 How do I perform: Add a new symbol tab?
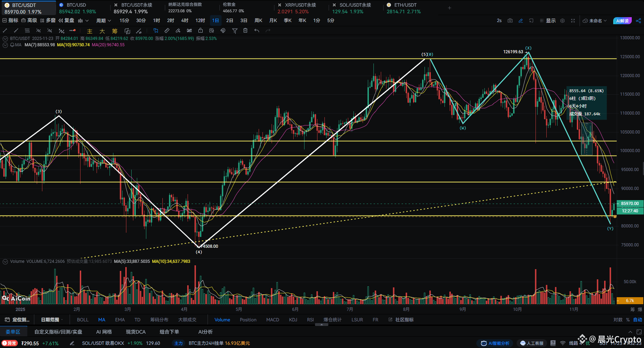[450, 8]
